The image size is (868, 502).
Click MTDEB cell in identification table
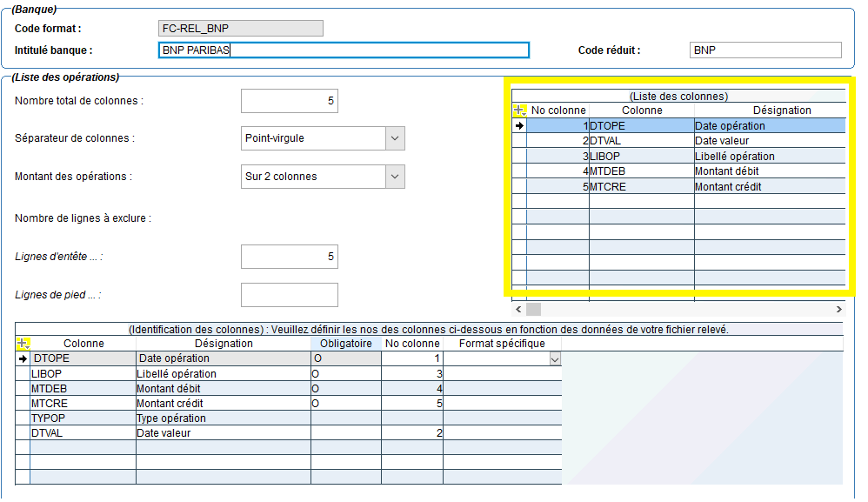[x=83, y=389]
